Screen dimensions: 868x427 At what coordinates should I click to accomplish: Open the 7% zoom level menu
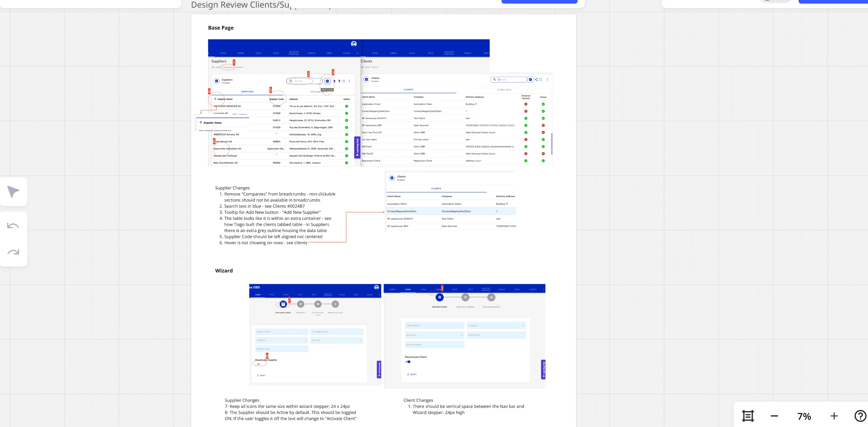pos(804,416)
